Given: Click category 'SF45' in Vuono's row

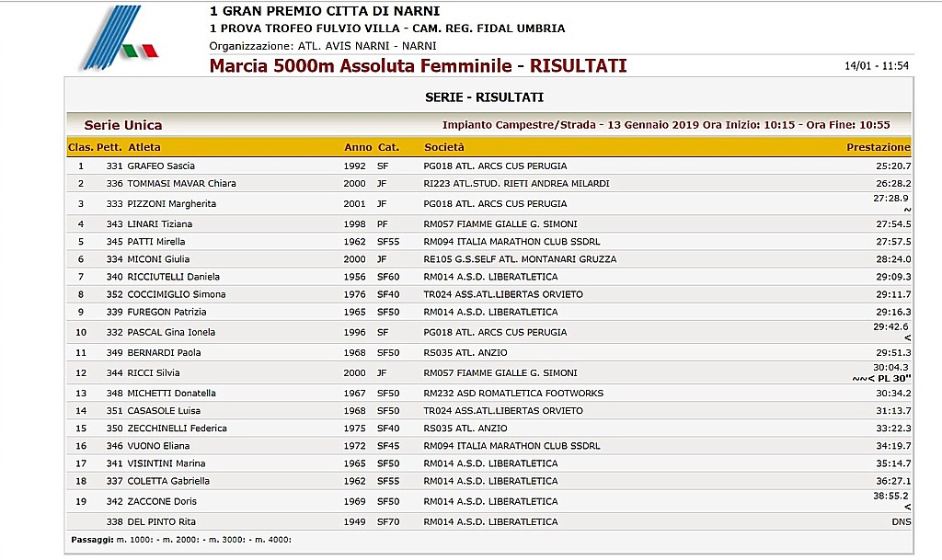Looking at the screenshot, I should 388,445.
